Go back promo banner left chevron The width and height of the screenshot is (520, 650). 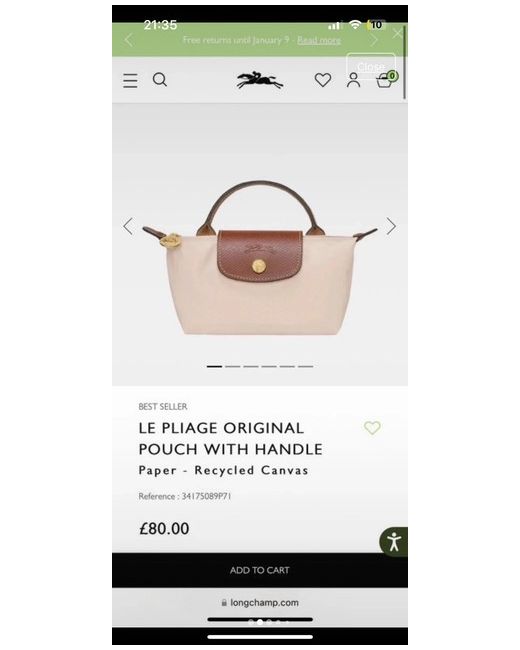pyautogui.click(x=129, y=40)
